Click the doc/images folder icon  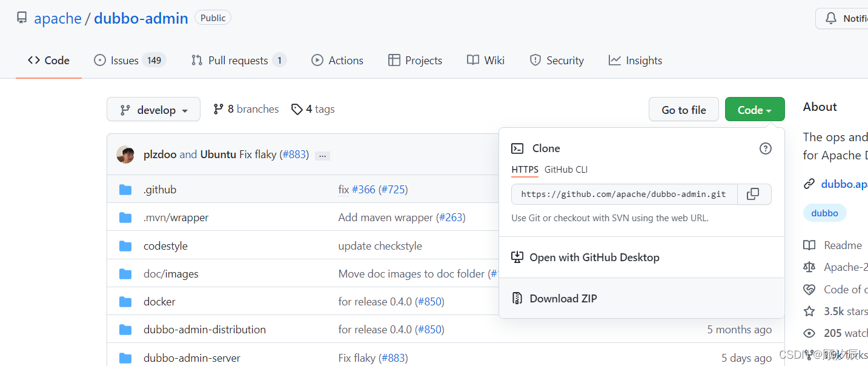125,274
